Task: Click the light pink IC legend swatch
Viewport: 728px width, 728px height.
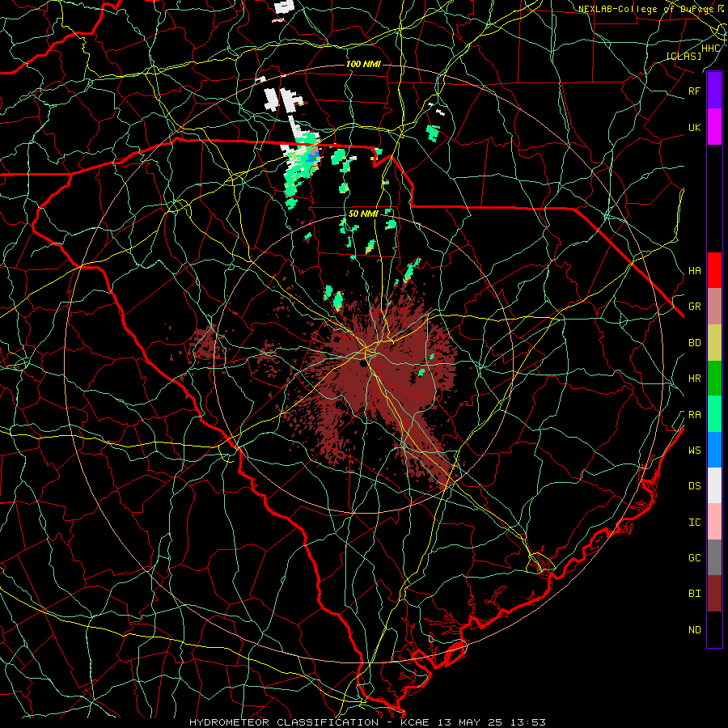Action: click(x=714, y=522)
